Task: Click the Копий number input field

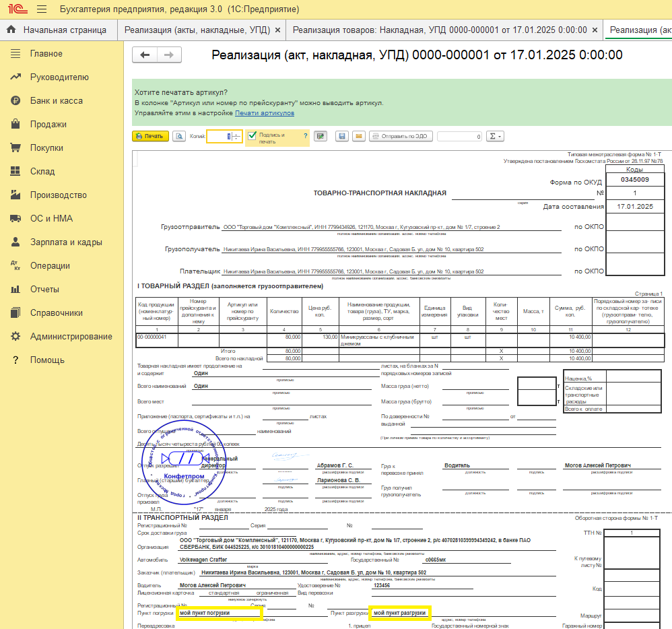Action: (x=220, y=136)
